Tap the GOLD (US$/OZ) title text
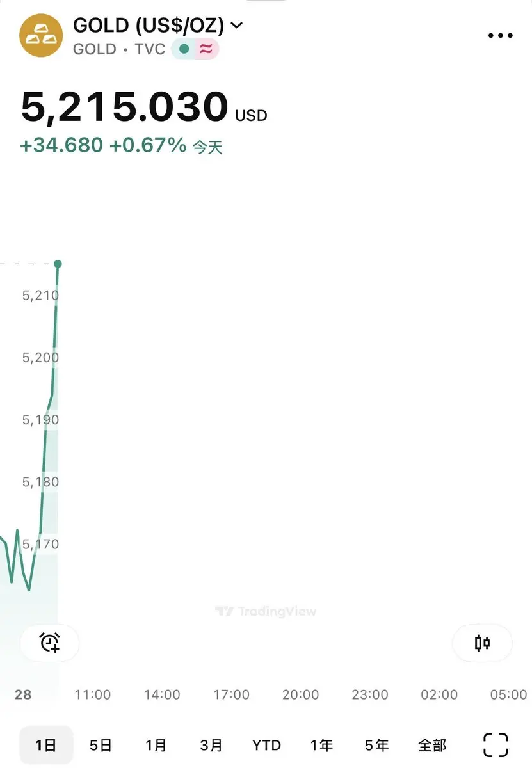Screen dimensions: 532x768 tap(149, 26)
